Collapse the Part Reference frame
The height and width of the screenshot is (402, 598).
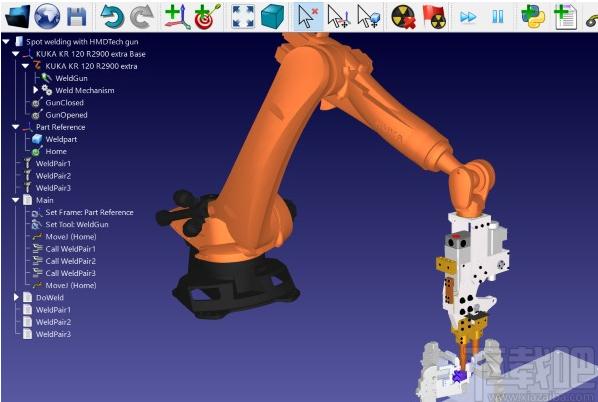(15, 127)
